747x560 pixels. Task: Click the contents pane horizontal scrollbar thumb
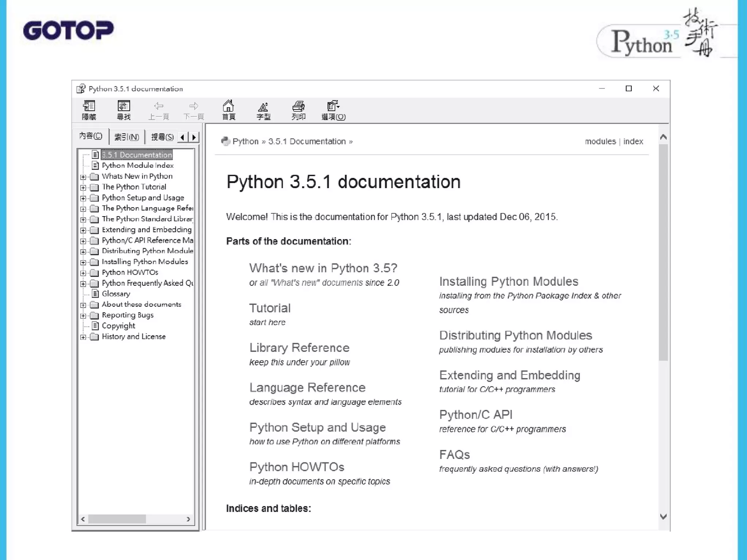coord(117,519)
